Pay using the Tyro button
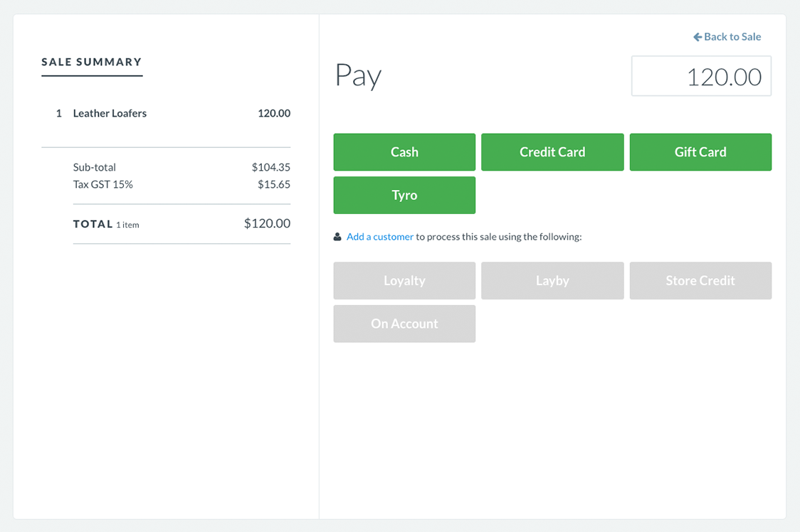800x532 pixels. pos(404,196)
